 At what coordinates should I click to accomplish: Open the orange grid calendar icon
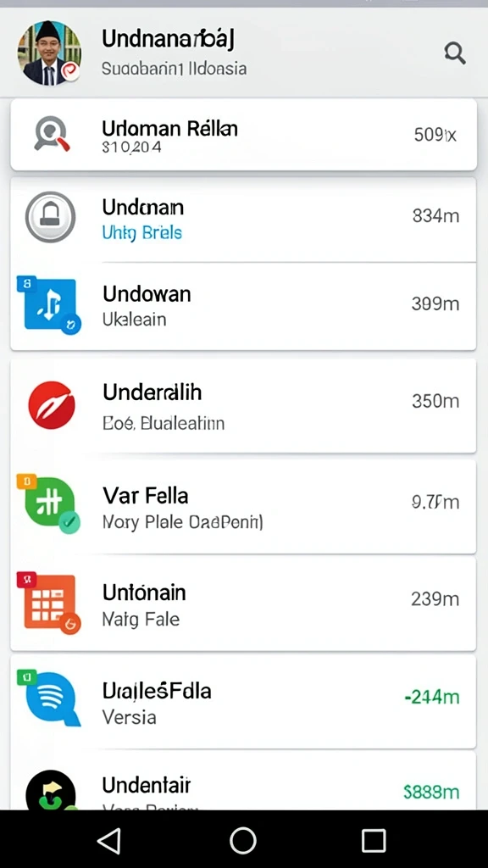click(x=49, y=603)
